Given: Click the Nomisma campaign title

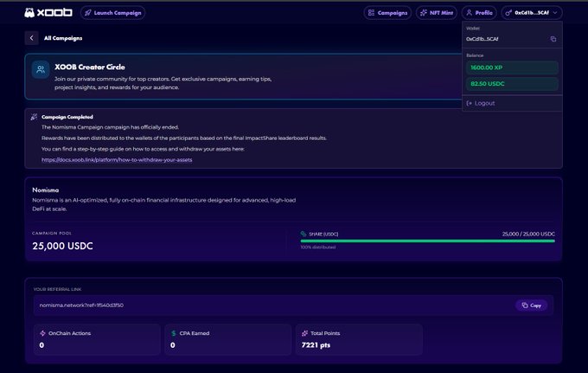Looking at the screenshot, I should [45, 190].
